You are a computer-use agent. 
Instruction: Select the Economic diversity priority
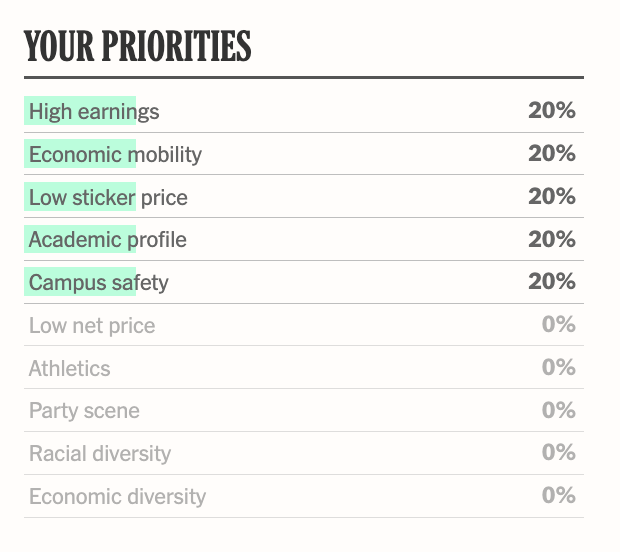[117, 497]
